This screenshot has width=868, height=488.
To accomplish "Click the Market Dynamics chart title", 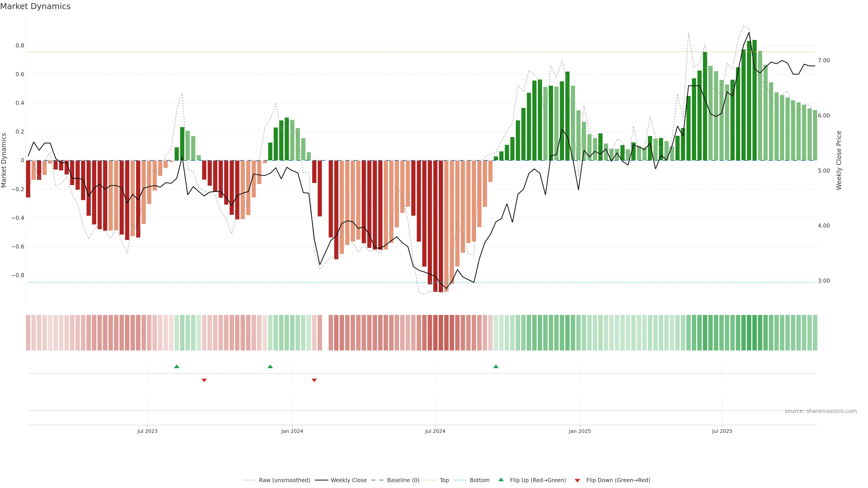I will pyautogui.click(x=35, y=6).
